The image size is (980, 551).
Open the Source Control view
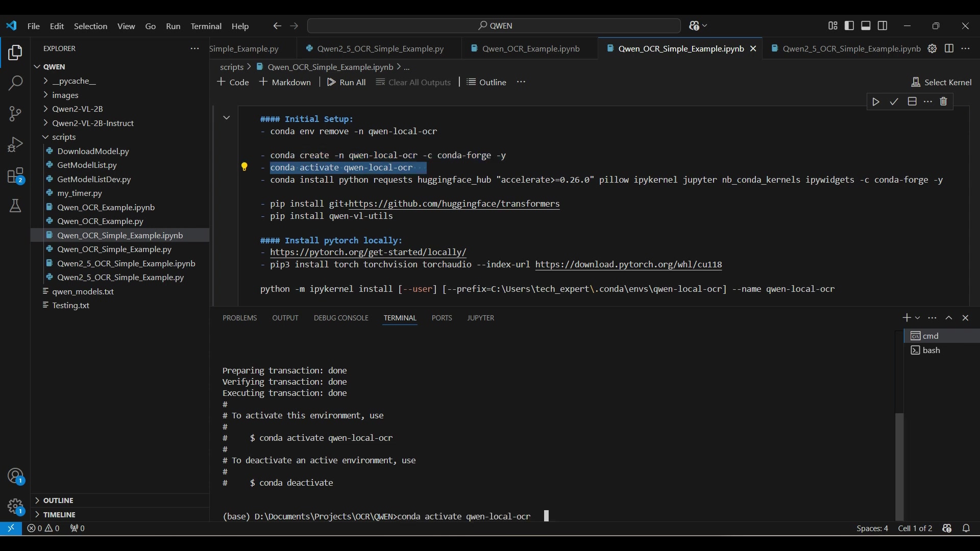tap(15, 113)
